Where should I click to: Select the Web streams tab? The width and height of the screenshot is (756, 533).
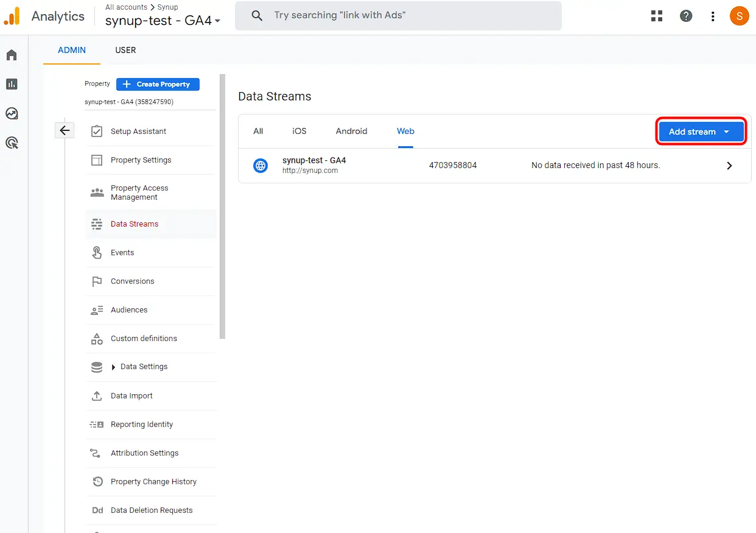click(405, 131)
